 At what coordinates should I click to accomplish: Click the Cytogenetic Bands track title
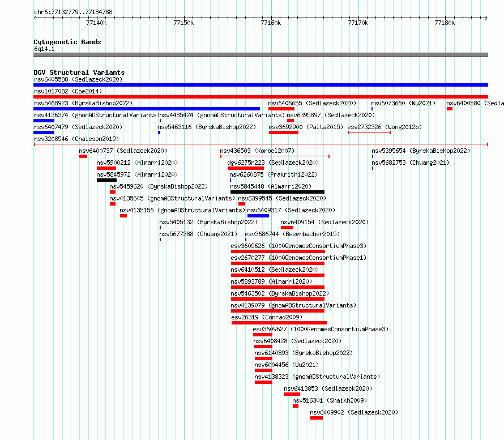67,42
